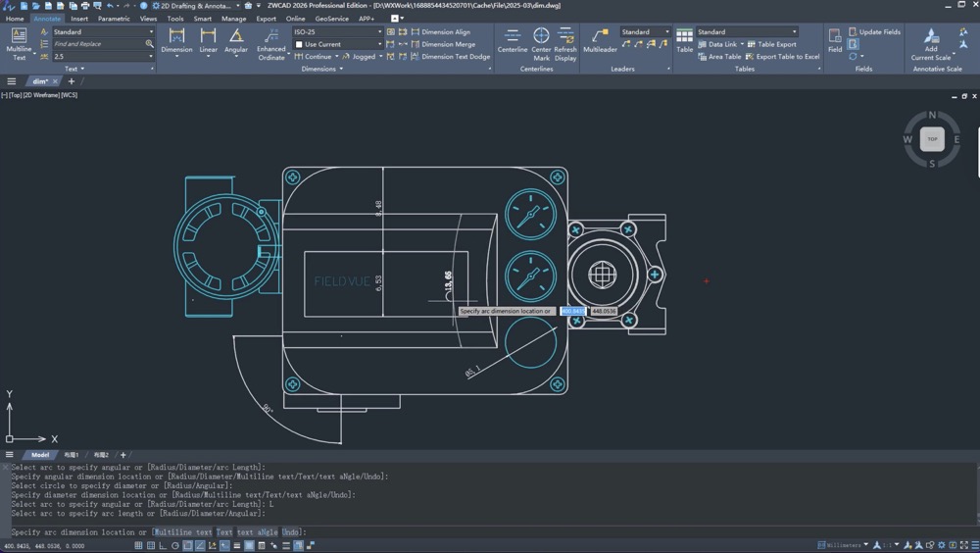Switch to the Insert ribbon tab

coord(79,19)
